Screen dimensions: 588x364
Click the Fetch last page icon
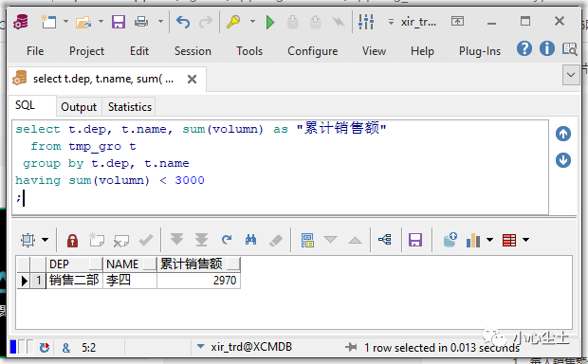[201, 240]
